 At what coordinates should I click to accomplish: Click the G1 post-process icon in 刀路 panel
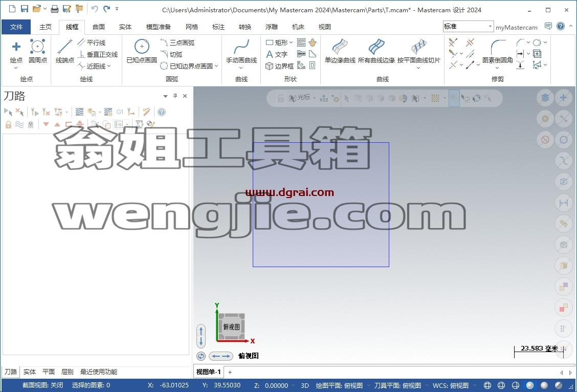(x=120, y=112)
